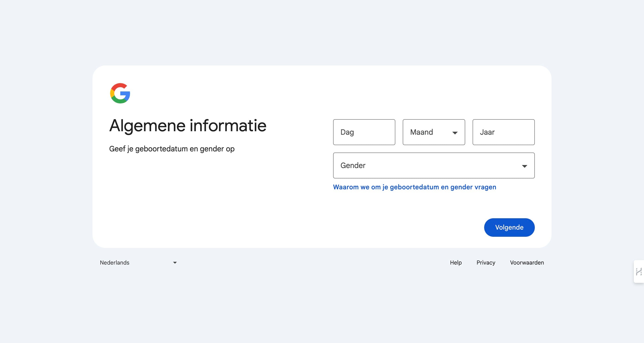Screen dimensions: 644x343
Task: Click the Gender label text
Action: coord(353,165)
